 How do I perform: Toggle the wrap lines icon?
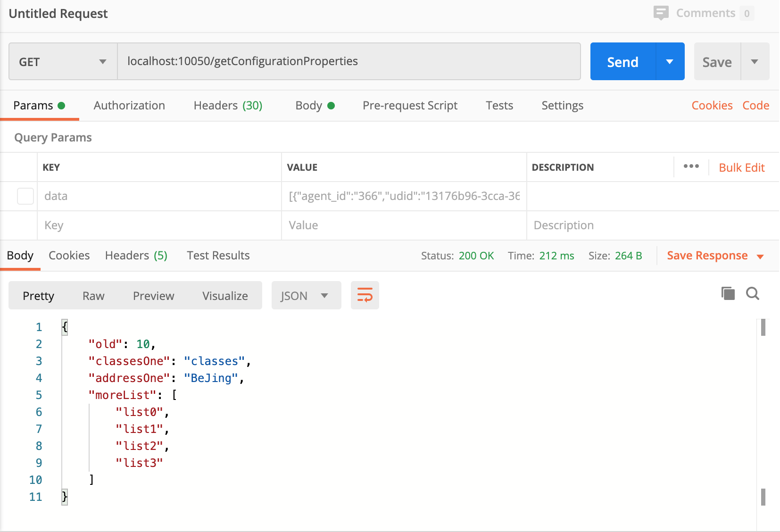pos(365,295)
